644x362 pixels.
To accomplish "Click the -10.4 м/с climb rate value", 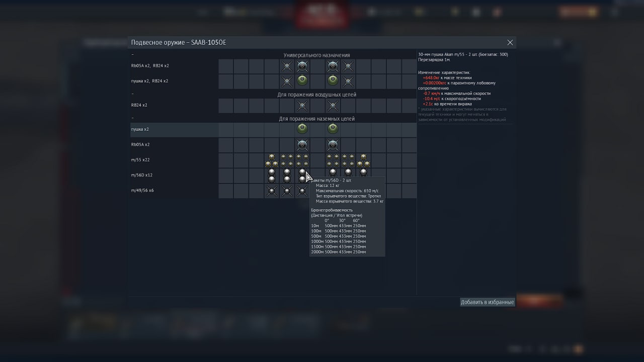I will [x=431, y=99].
